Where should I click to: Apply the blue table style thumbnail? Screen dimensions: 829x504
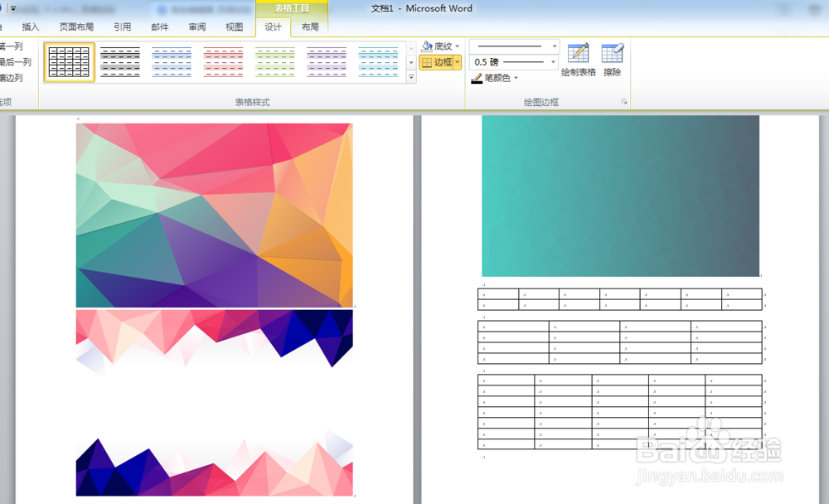pyautogui.click(x=172, y=62)
